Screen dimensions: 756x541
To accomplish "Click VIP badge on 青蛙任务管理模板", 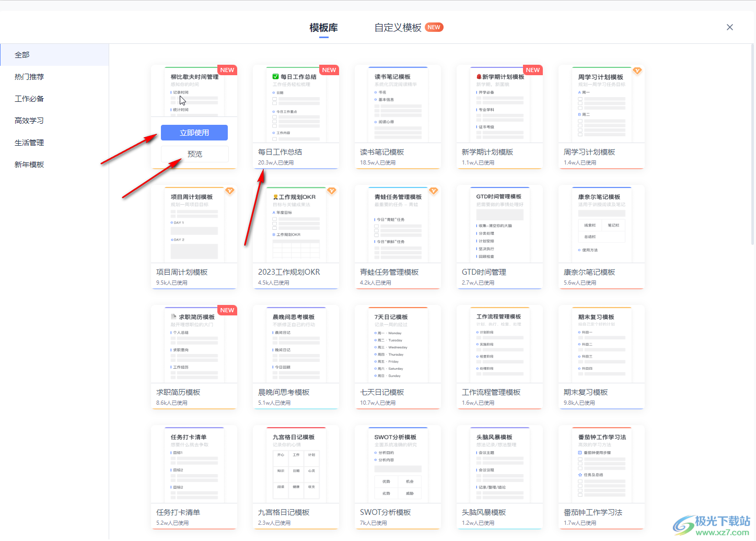I will click(x=433, y=191).
